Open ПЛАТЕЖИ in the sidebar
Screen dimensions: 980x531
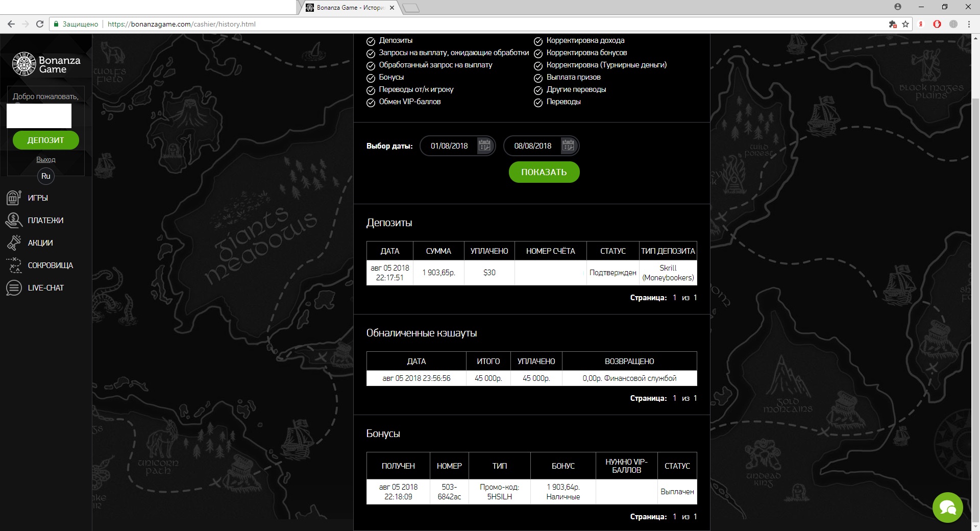point(45,221)
